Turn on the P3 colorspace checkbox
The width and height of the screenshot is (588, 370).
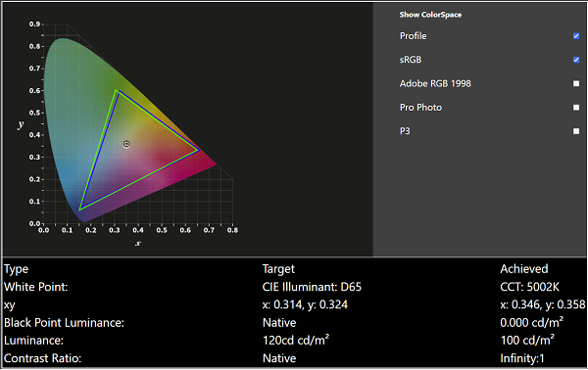pos(576,131)
